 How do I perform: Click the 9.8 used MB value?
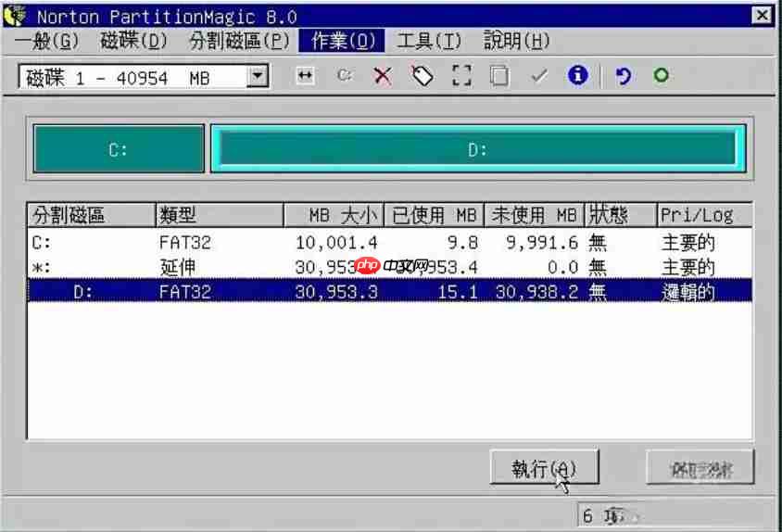[x=463, y=243]
